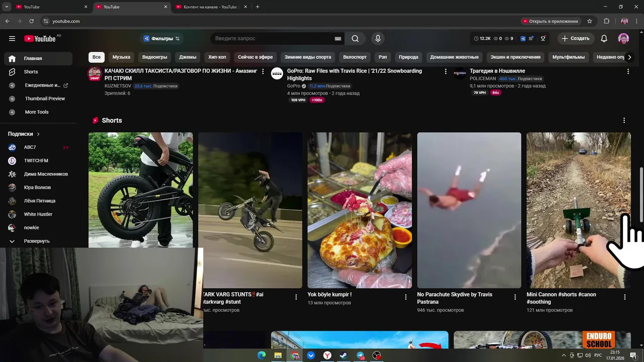The height and width of the screenshot is (362, 644).
Task: Open options for No Parachute Skydive short
Action: point(515,297)
